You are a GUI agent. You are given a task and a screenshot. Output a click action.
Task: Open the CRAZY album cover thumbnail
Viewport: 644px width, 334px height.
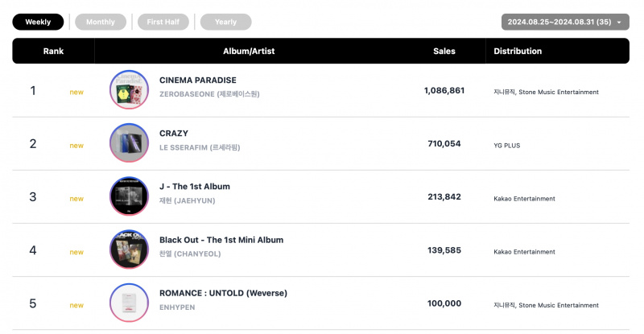[129, 143]
